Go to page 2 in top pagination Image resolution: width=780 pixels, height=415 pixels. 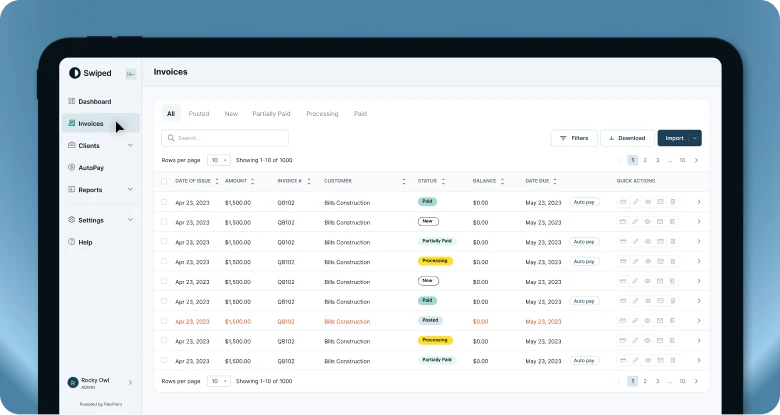coord(645,160)
